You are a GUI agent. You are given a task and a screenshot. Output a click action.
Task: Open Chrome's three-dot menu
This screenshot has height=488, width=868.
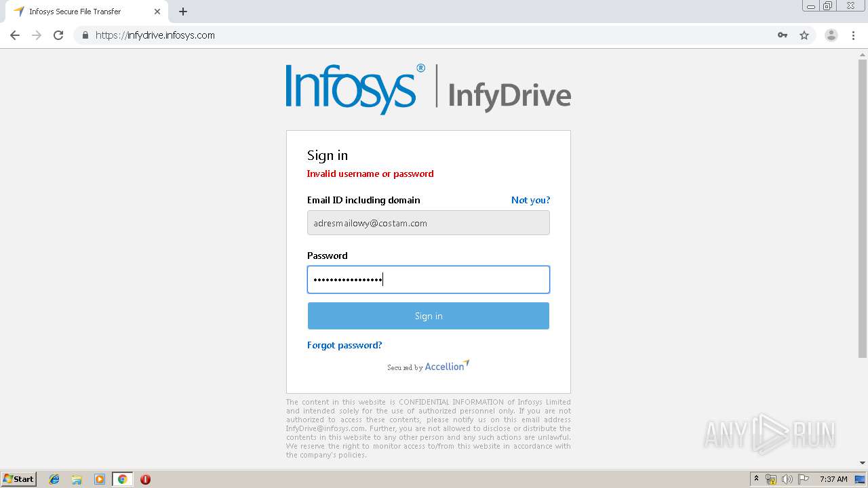click(x=853, y=35)
